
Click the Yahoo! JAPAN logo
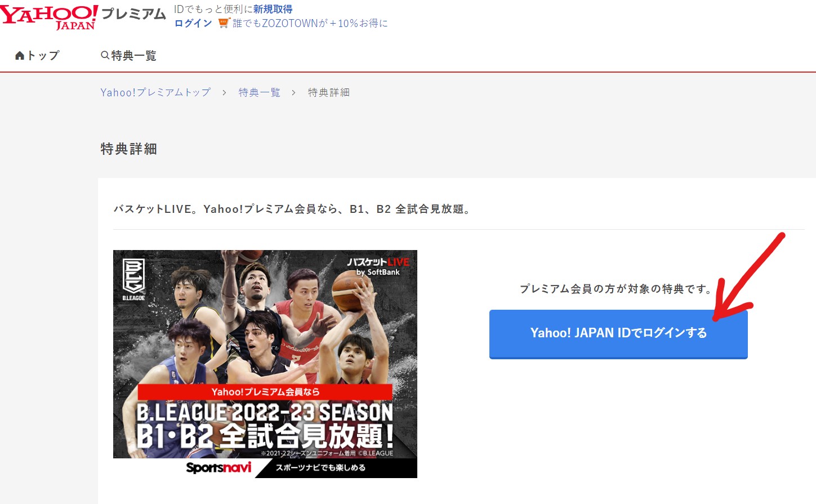click(49, 17)
